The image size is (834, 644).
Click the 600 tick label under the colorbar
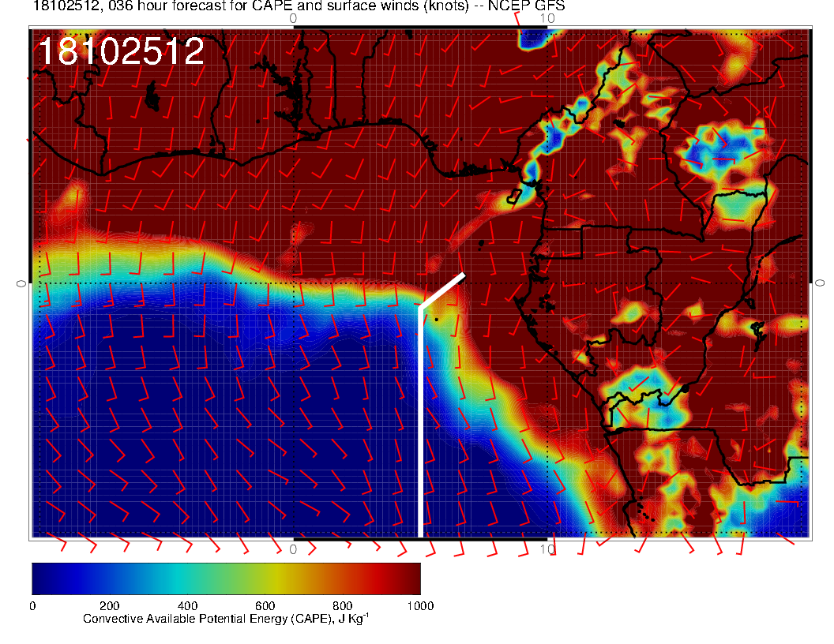tap(265, 606)
